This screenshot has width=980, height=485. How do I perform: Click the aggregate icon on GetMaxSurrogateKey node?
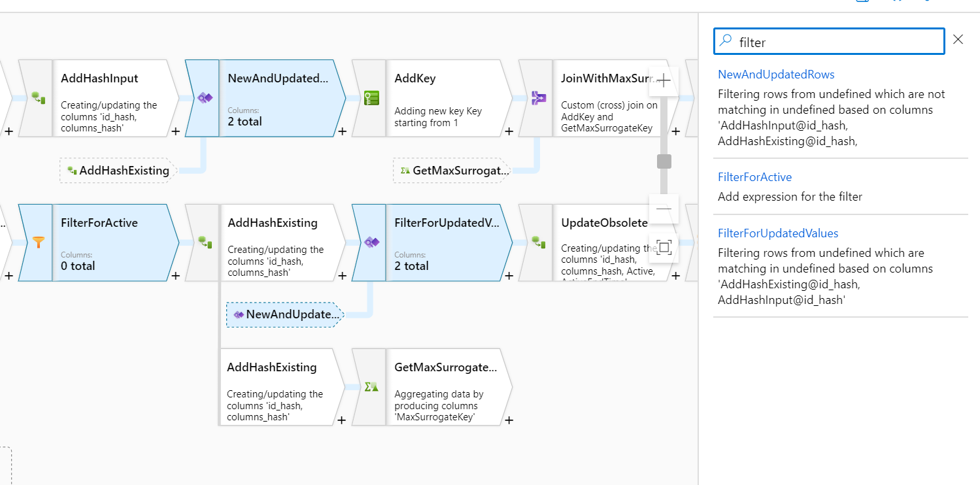click(371, 387)
